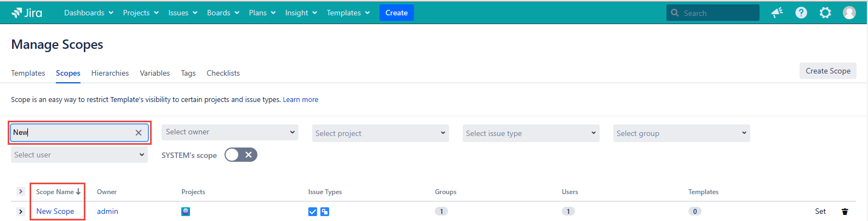Open the feedback megaphone icon

[777, 13]
